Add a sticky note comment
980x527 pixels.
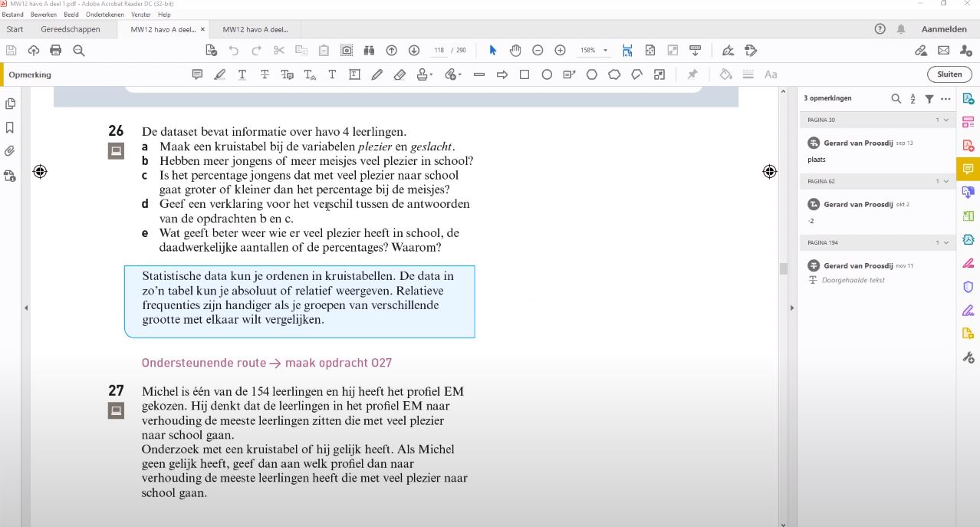(x=197, y=74)
